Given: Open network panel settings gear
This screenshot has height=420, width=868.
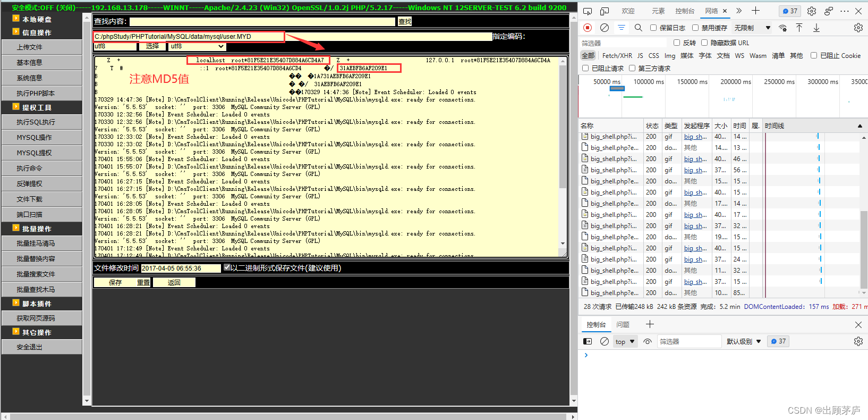Looking at the screenshot, I should (858, 28).
